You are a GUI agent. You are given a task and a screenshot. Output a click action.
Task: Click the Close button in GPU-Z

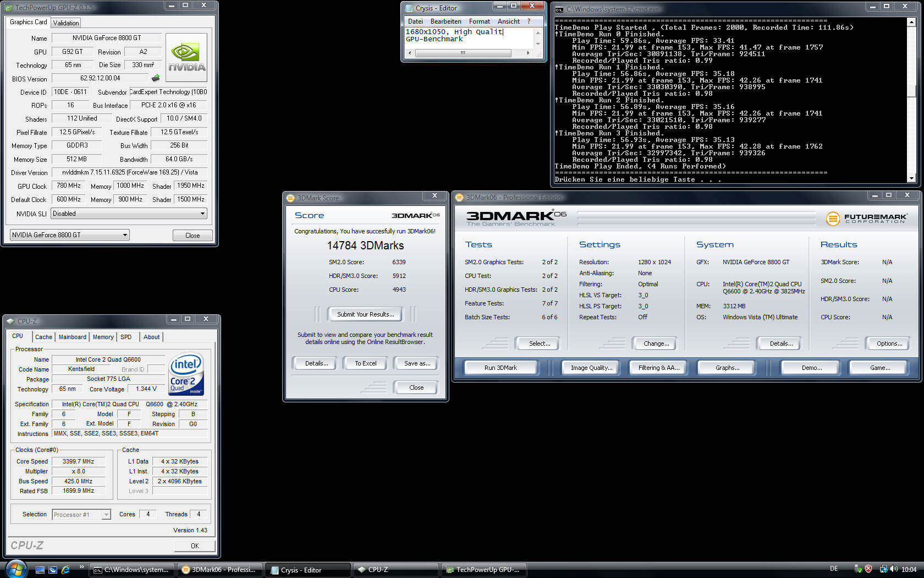(x=193, y=236)
